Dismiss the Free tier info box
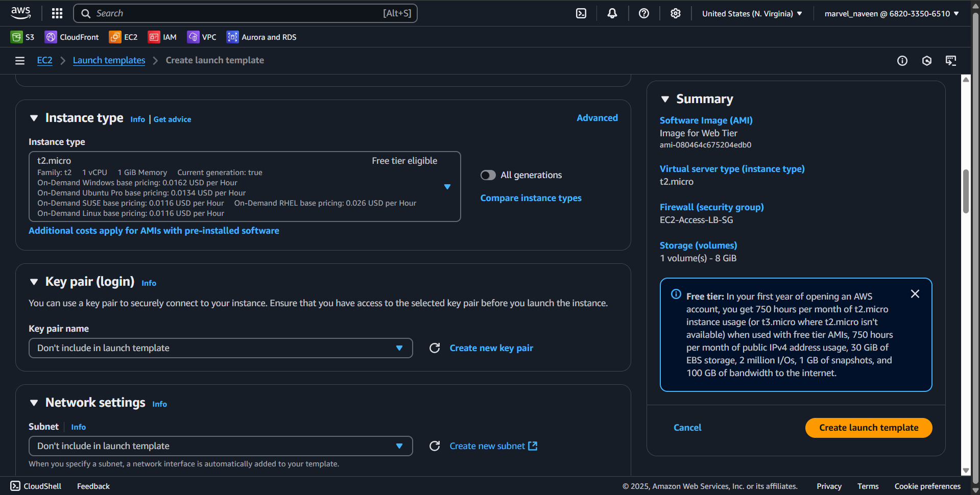Viewport: 980px width, 495px height. 915,294
